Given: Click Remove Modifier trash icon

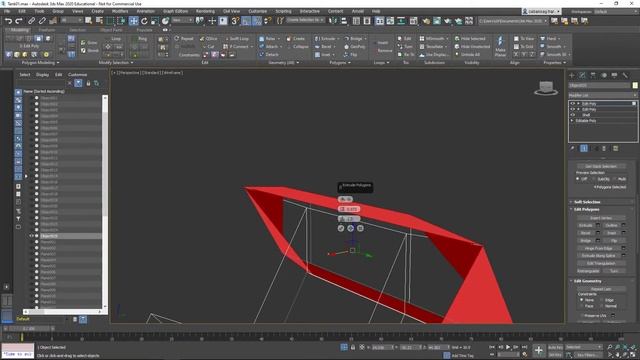Looking at the screenshot, I should coord(604,149).
